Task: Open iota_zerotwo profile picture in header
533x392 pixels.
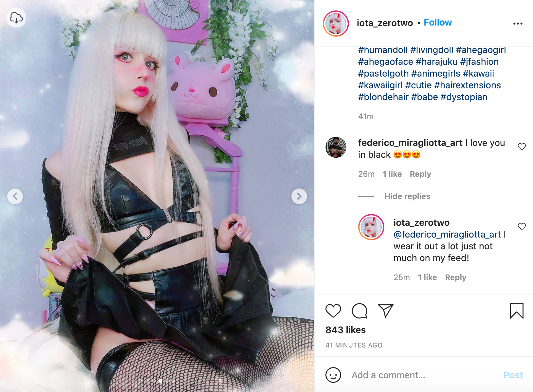Action: click(x=336, y=24)
